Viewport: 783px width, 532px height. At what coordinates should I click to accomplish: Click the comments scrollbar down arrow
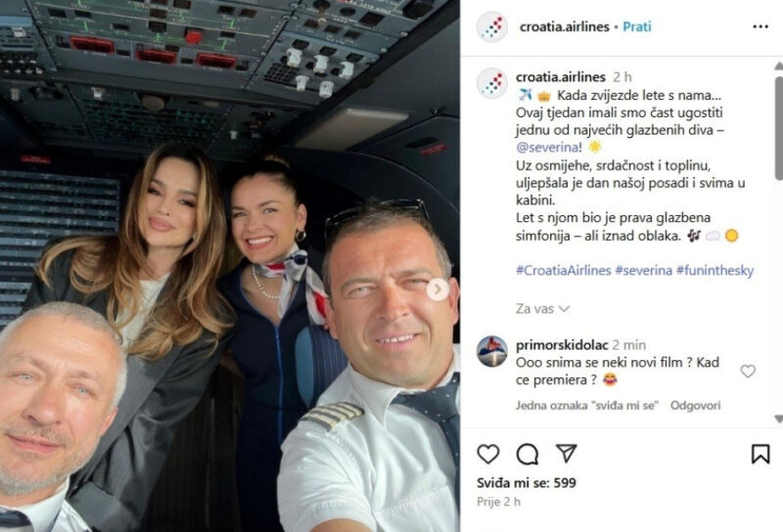click(778, 419)
